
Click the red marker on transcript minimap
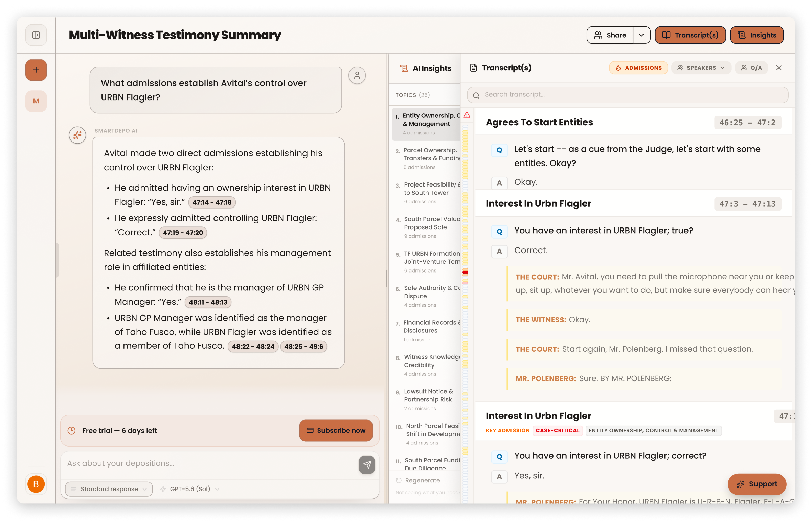point(465,272)
